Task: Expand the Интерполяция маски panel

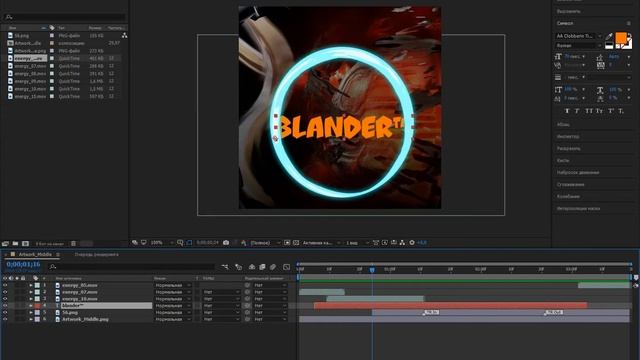Action: click(578, 209)
